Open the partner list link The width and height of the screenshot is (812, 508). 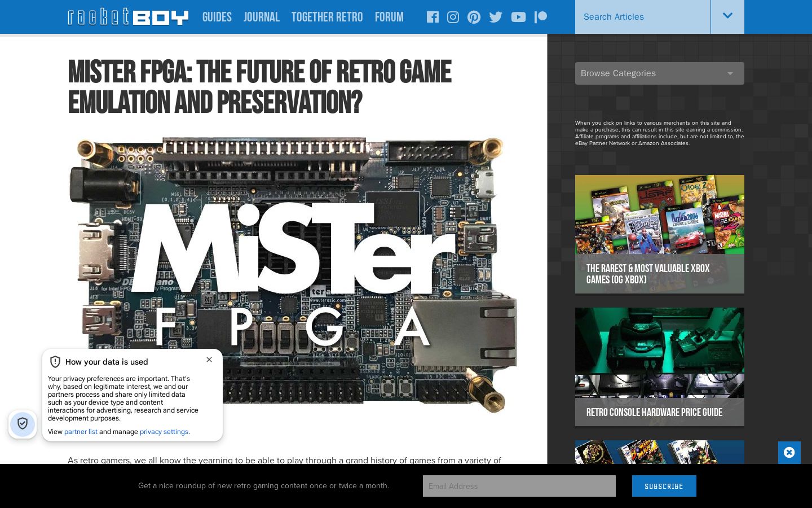pos(81,432)
